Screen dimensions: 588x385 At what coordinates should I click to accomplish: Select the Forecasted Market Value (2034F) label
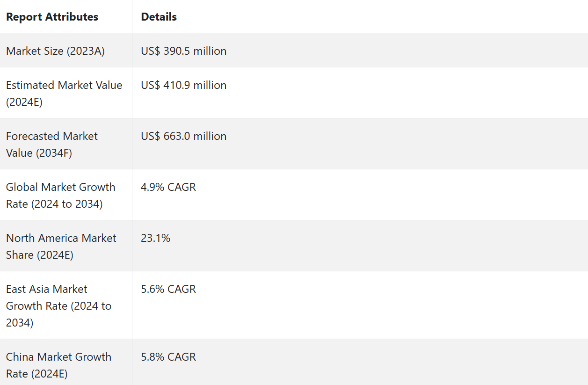pyautogui.click(x=52, y=144)
